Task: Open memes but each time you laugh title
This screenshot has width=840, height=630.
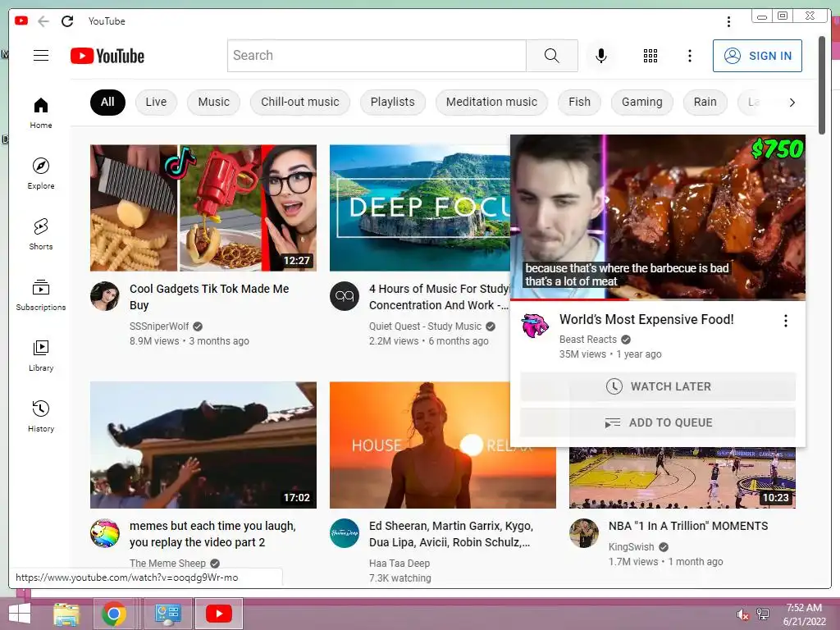Action: coord(212,534)
